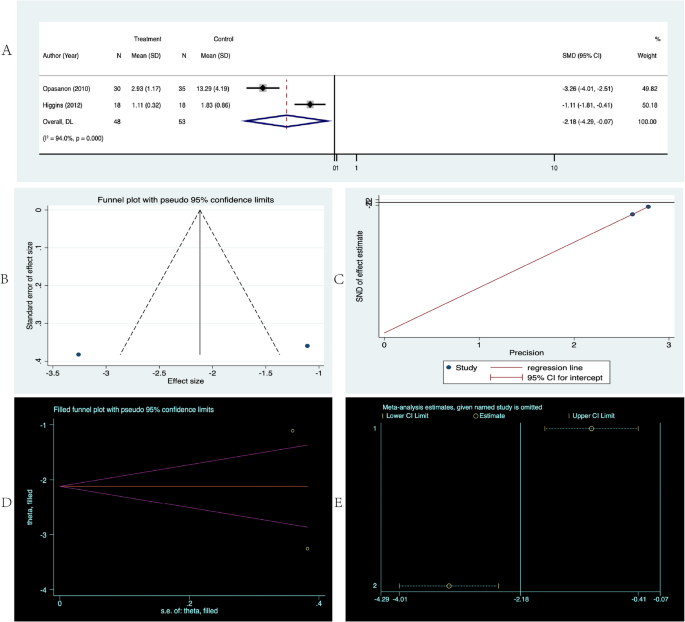
Task: Select the '-1.11 (-1.81, -0.41)' SMD value
Action: click(587, 105)
